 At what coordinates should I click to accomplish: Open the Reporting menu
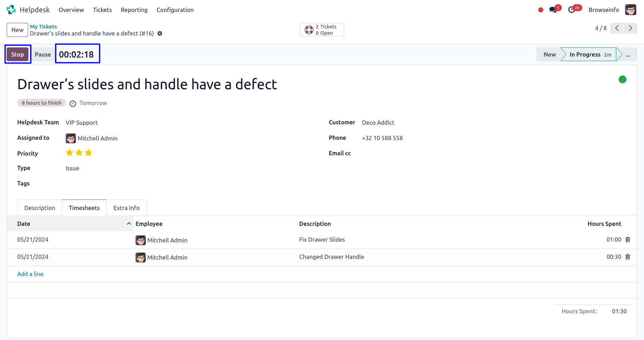click(134, 10)
